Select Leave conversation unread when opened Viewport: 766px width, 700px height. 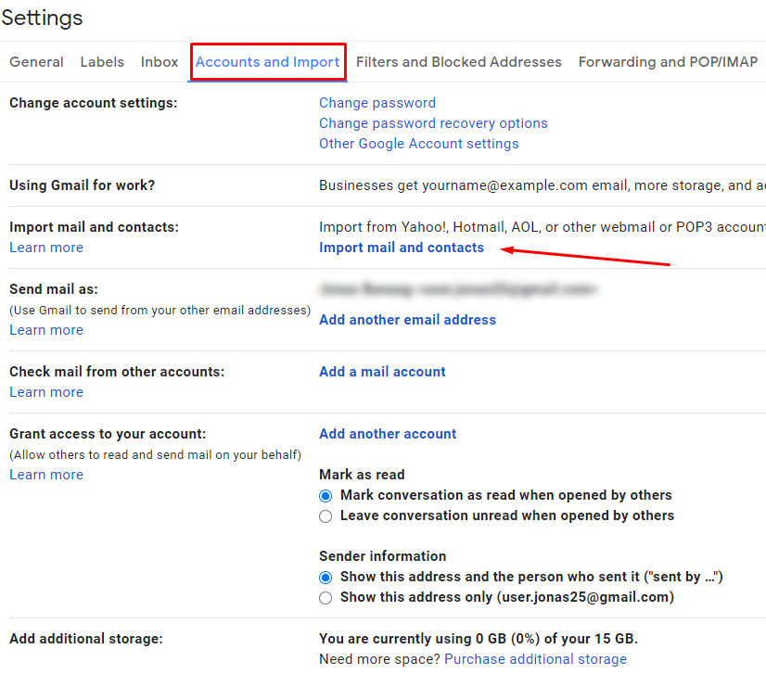[326, 516]
